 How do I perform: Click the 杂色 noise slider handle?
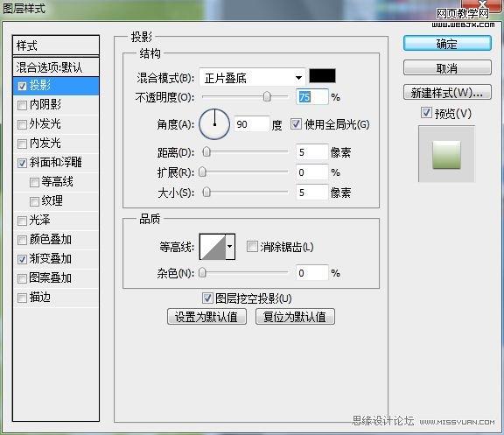coord(202,272)
